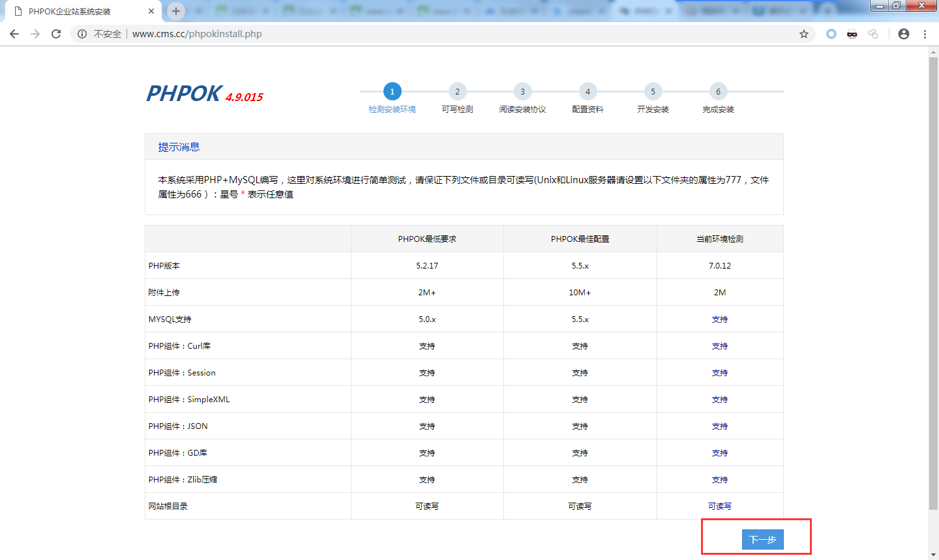The width and height of the screenshot is (939, 560).
Task: Open the Chrome three-dot menu
Action: click(x=925, y=34)
